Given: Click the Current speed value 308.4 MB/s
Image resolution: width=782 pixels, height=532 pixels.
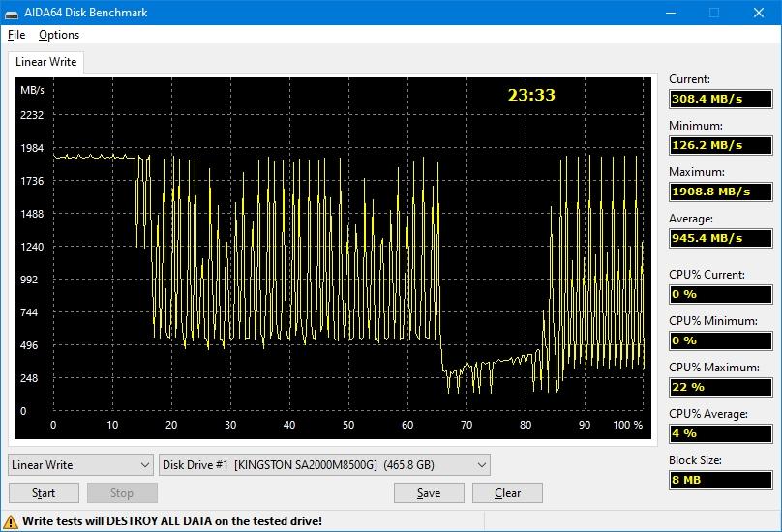Looking at the screenshot, I should click(721, 99).
